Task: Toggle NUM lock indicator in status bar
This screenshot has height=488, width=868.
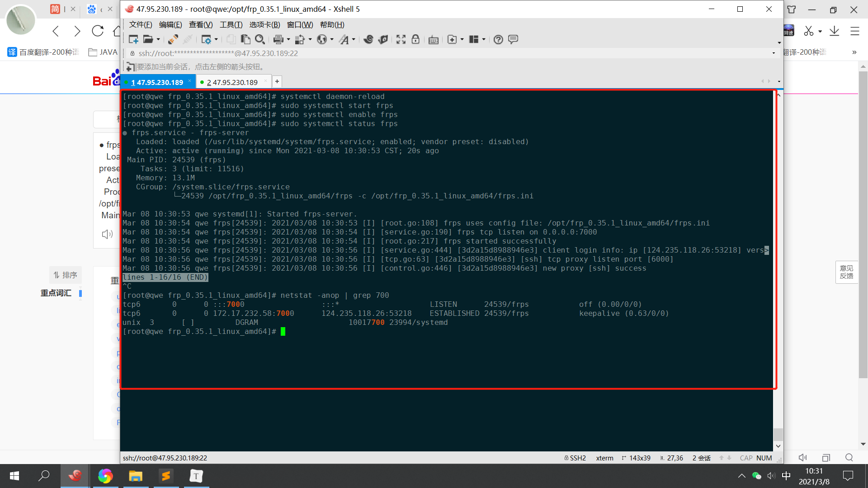Action: click(764, 458)
